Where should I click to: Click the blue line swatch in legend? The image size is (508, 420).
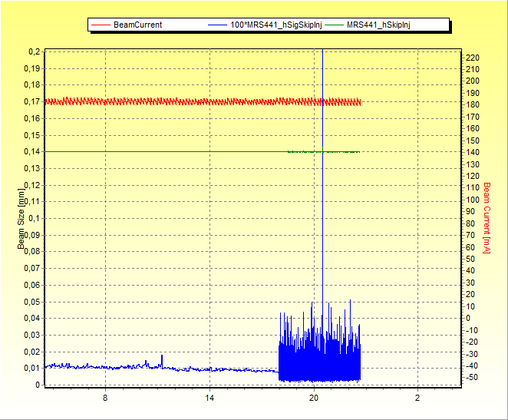[x=218, y=25]
